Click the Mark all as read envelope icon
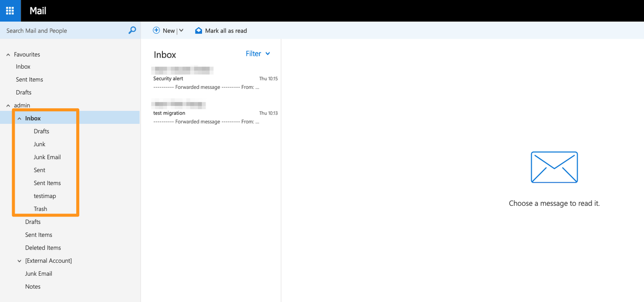This screenshot has width=644, height=302. [x=199, y=30]
